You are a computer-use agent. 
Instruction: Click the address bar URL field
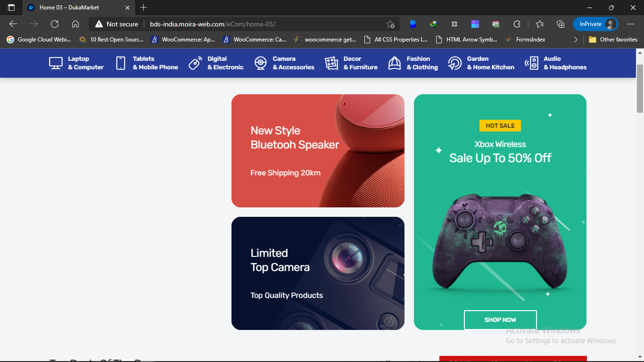[264, 24]
